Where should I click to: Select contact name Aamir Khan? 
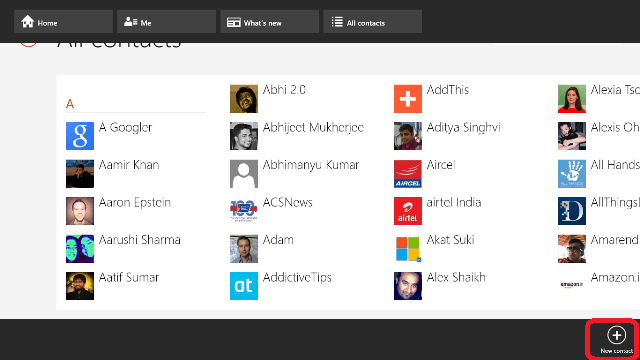point(129,165)
